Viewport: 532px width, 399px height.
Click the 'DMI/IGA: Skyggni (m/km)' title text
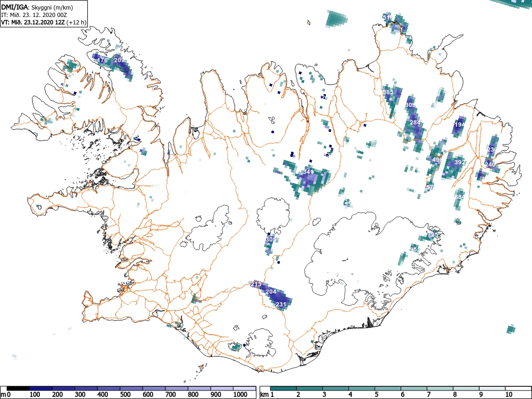tap(37, 7)
